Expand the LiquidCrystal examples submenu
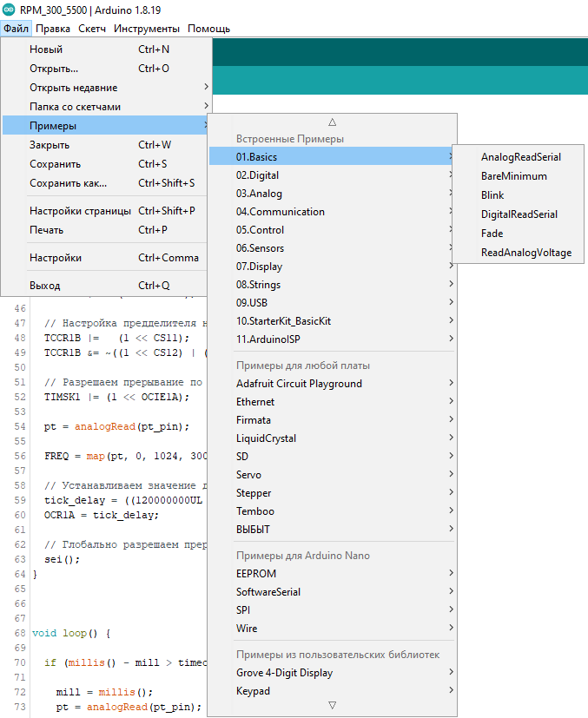This screenshot has width=588, height=718. (266, 438)
